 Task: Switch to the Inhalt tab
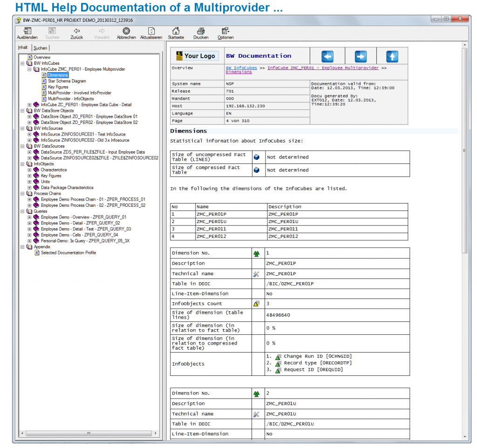22,48
